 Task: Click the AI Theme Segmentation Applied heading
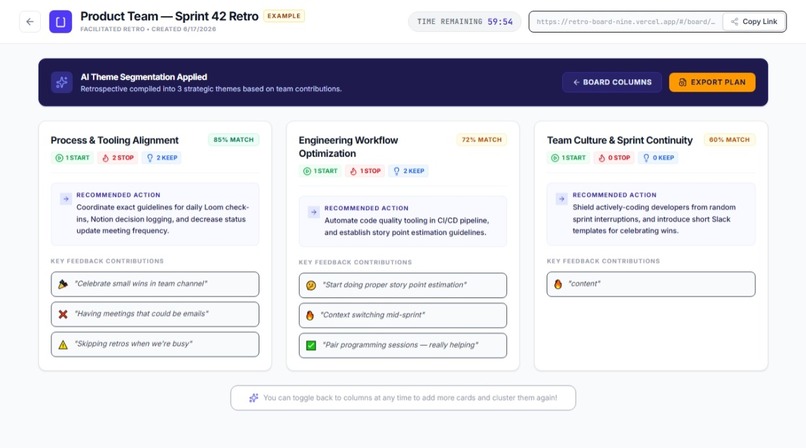[x=143, y=77]
